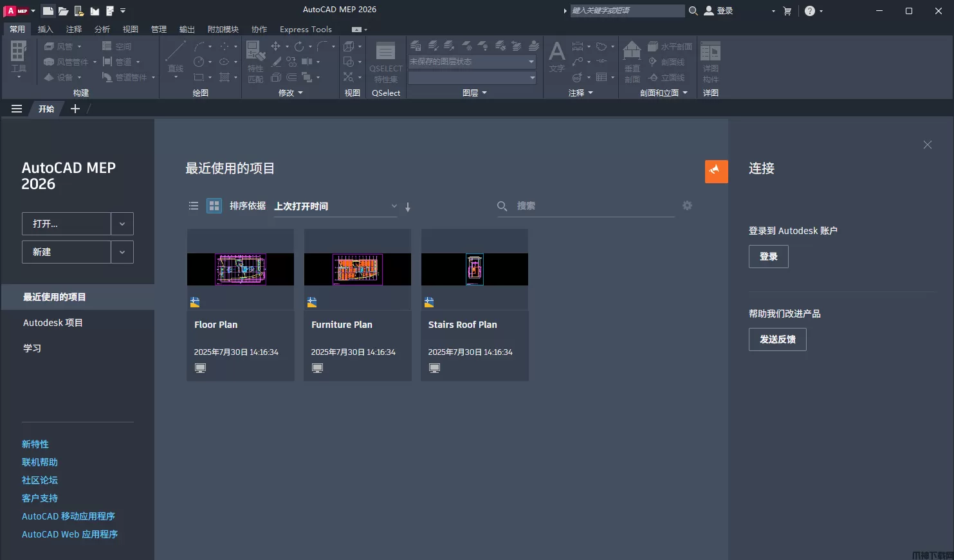The width and height of the screenshot is (954, 560).
Task: Expand the 打开 button dropdown arrow
Action: coord(122,224)
